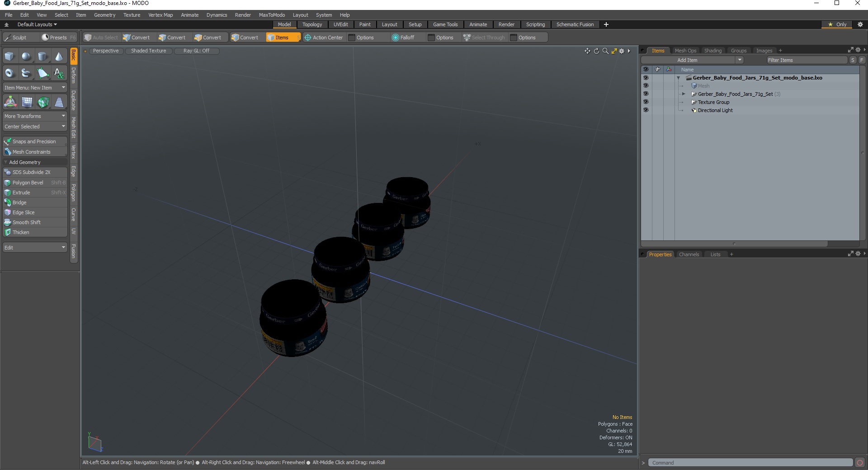The height and width of the screenshot is (470, 868).
Task: Toggle visibility of Directional Light
Action: [x=646, y=110]
